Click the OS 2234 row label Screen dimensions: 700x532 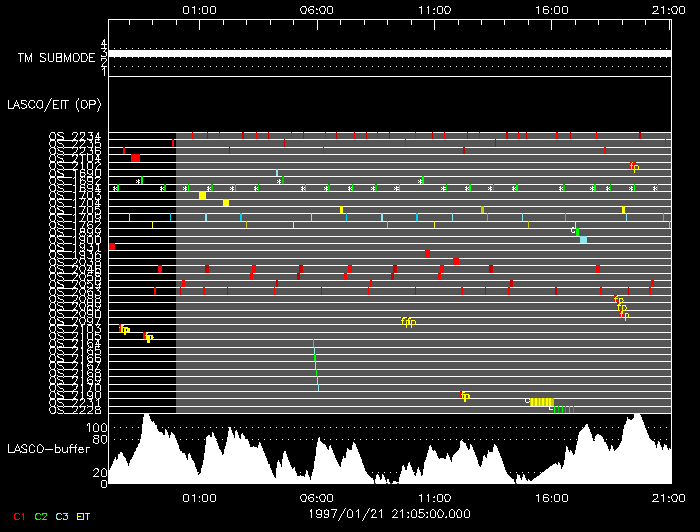click(74, 136)
